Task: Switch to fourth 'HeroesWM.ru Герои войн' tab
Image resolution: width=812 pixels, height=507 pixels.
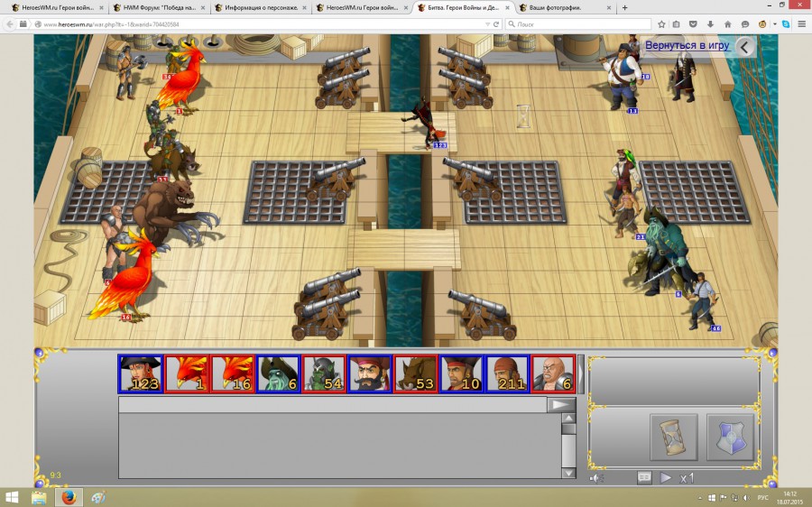Action: (362, 8)
